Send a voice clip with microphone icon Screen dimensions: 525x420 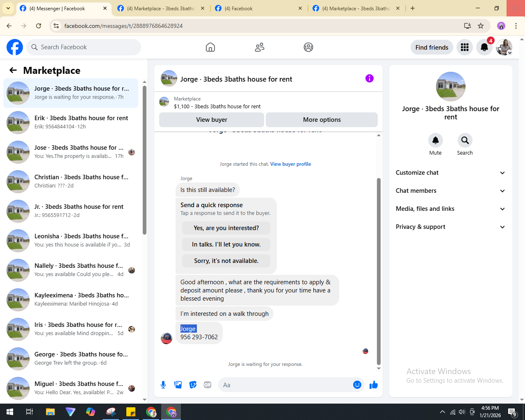point(163,385)
